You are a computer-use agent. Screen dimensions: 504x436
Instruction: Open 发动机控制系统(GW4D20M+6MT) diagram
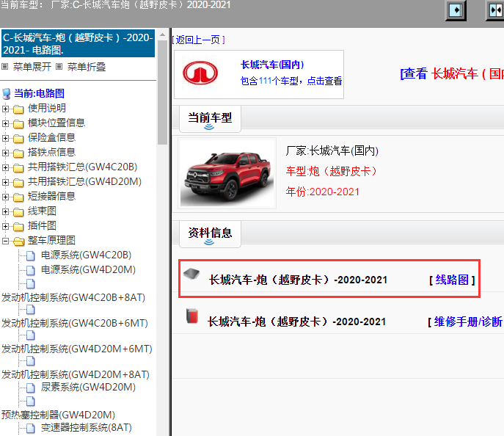coord(77,349)
